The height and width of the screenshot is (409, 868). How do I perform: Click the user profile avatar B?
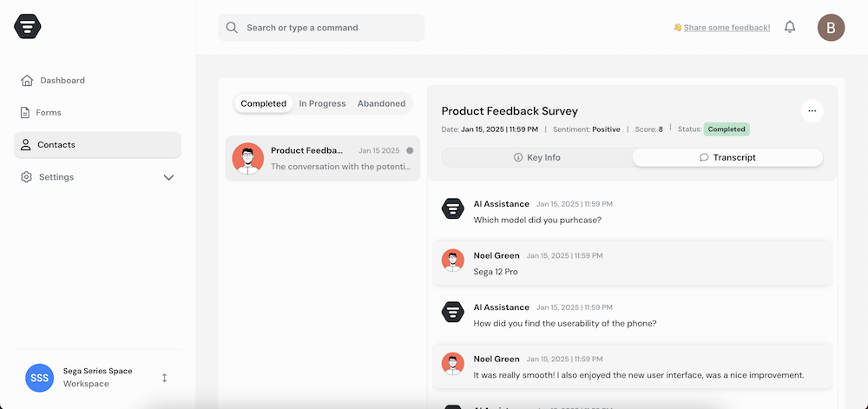tap(831, 28)
